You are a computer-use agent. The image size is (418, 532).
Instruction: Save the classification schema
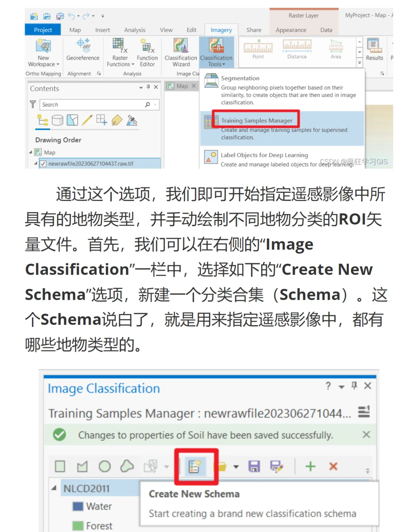coord(254,466)
